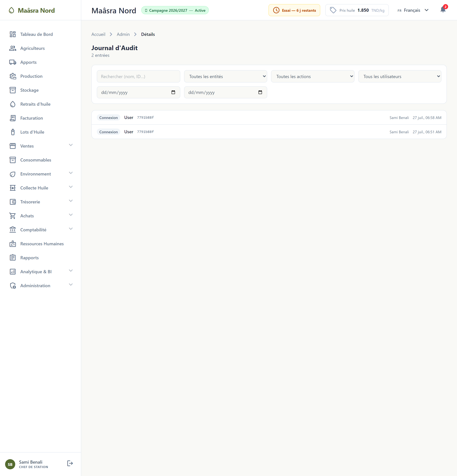The image size is (457, 476).
Task: Click the Campagne 2026/2027 Active badge
Action: point(175,10)
